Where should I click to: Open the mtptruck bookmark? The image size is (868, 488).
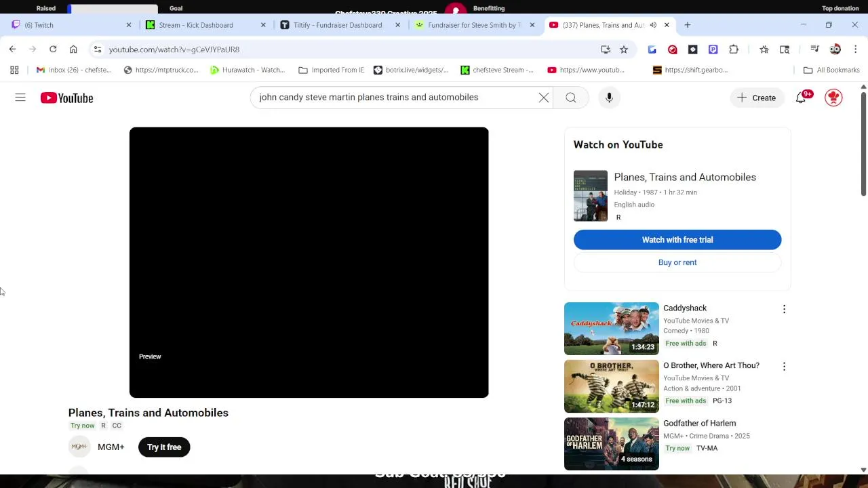click(161, 70)
